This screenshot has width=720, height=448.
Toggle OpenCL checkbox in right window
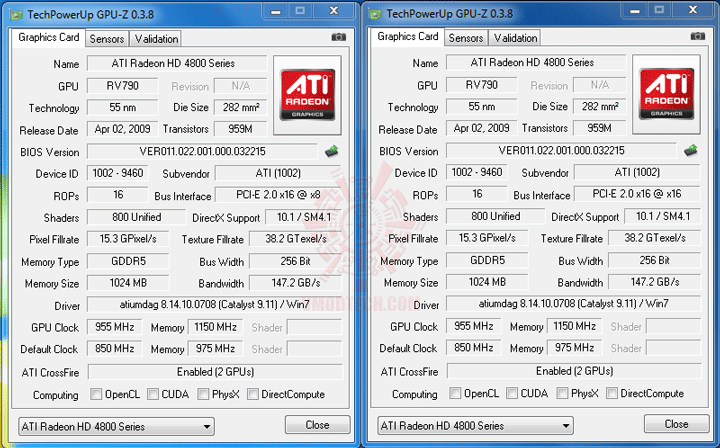[x=455, y=393]
